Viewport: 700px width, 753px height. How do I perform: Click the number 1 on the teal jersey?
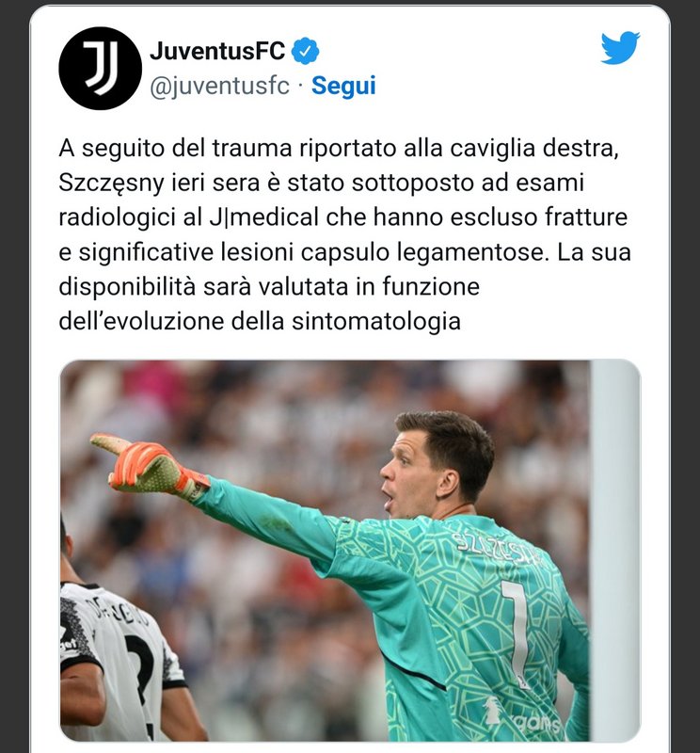tap(517, 633)
